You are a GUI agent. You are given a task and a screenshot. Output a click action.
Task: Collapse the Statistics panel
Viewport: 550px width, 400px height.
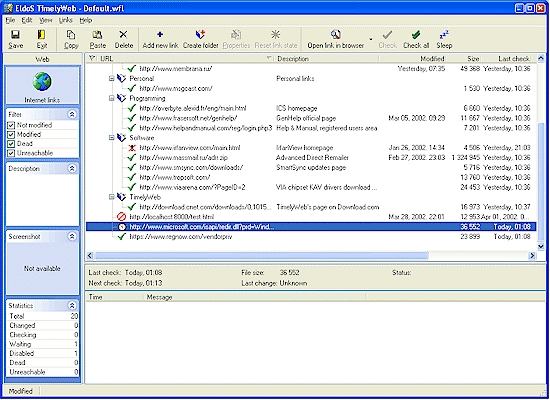pos(72,305)
